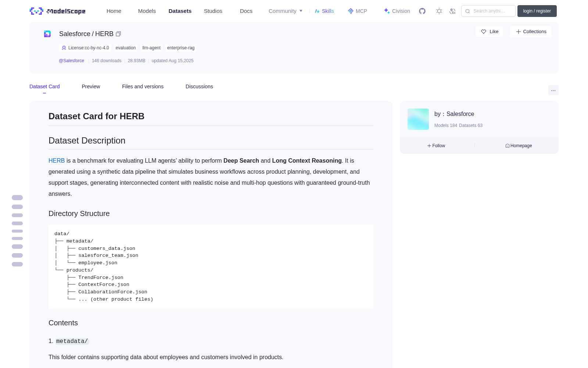Go to the Home page
This screenshot has height=368, width=588.
click(114, 11)
